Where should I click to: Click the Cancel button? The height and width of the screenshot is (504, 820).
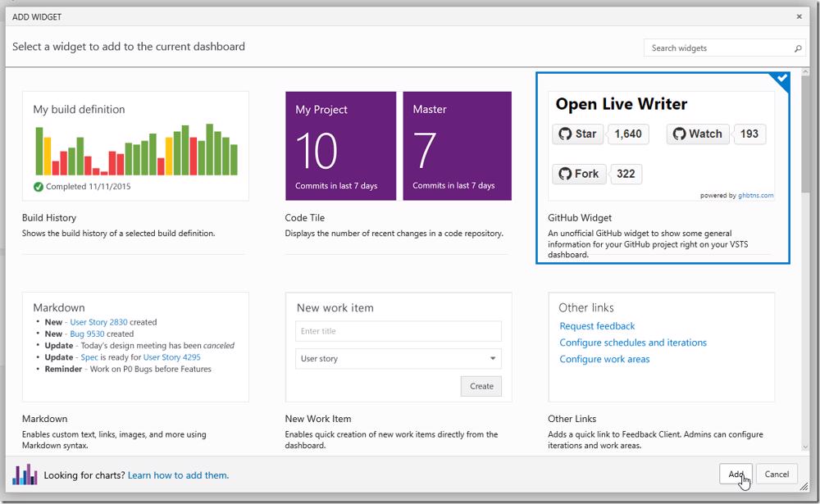pyautogui.click(x=777, y=474)
